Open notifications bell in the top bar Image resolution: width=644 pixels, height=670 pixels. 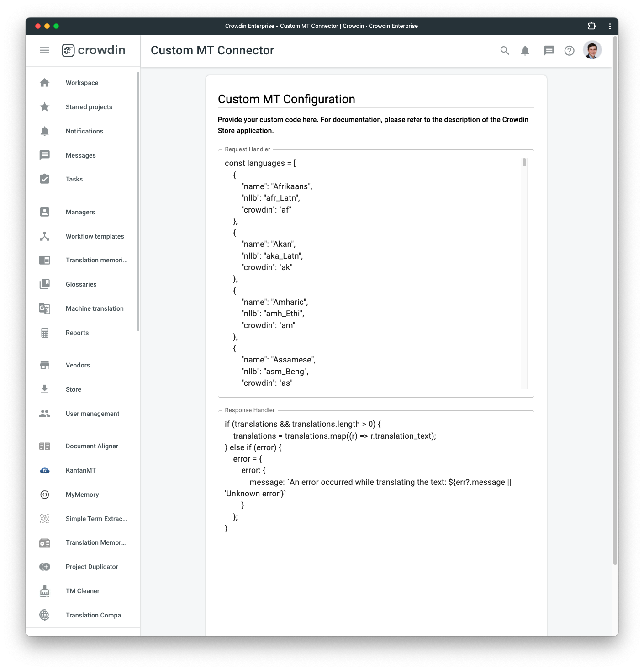pyautogui.click(x=525, y=51)
